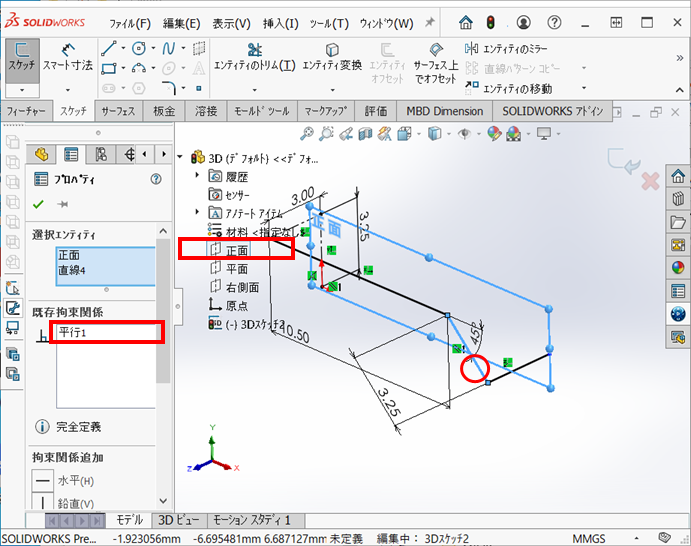Expand the 履歴 history tree node

point(198,177)
